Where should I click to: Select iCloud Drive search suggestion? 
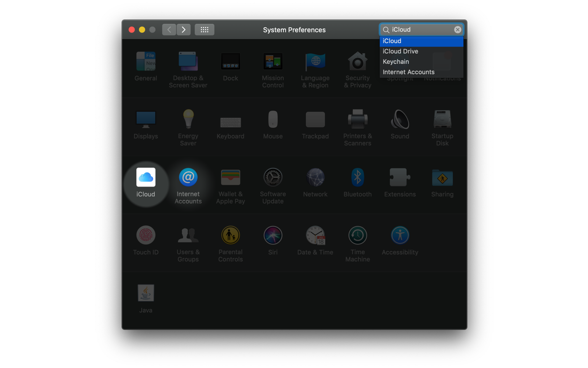point(421,51)
